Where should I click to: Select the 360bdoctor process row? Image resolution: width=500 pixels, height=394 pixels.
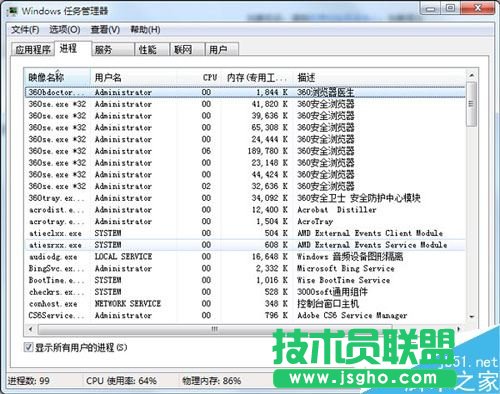[x=245, y=92]
